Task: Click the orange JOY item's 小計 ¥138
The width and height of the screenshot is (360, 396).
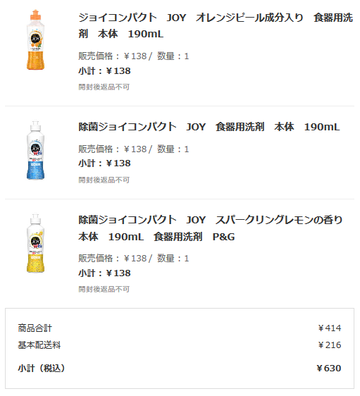Action: [104, 71]
